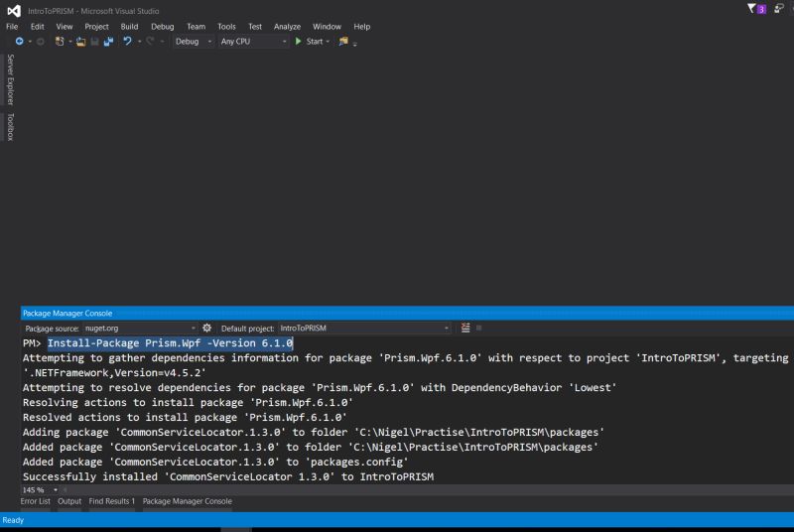This screenshot has width=794, height=532.
Task: Open the Debug configuration dropdown
Action: pyautogui.click(x=193, y=42)
